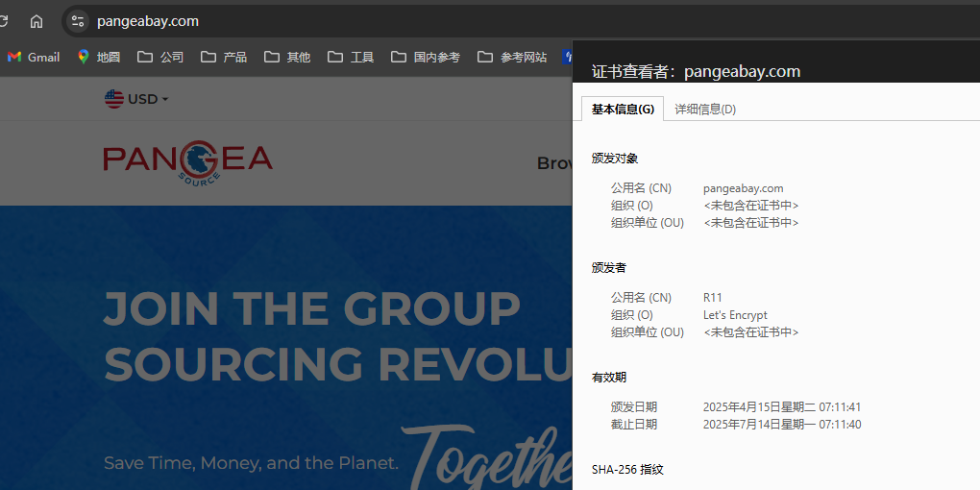Click the 组织 (O) label under 颁发对象
Viewport: 980px width, 490px height.
tap(631, 206)
